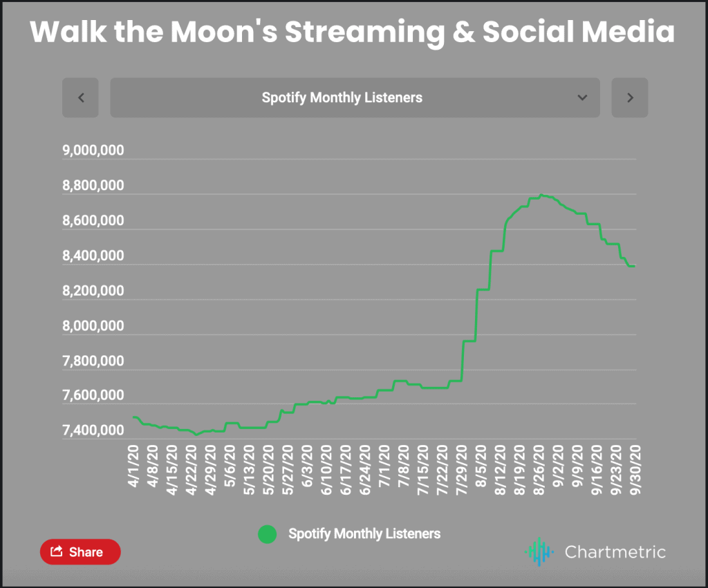Click the 6/10/20 date axis label
The height and width of the screenshot is (588, 708).
tap(326, 470)
